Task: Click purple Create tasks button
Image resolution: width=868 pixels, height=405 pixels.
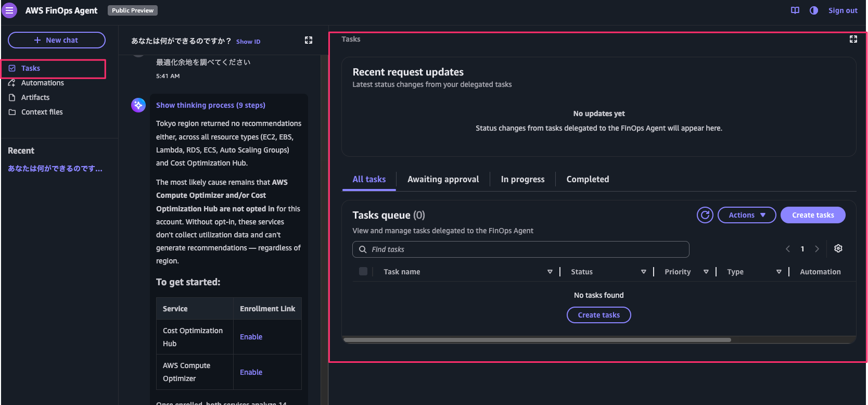Action: coord(813,215)
